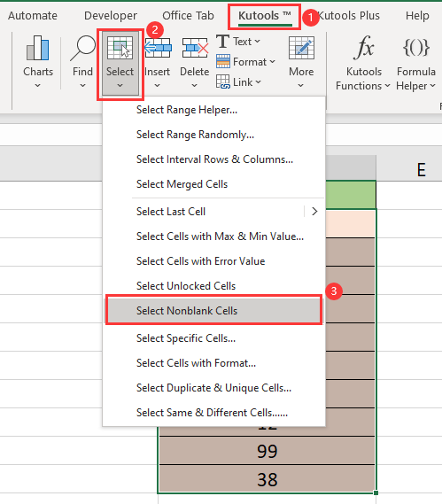
Task: Expand the Link dropdown
Action: 238,82
